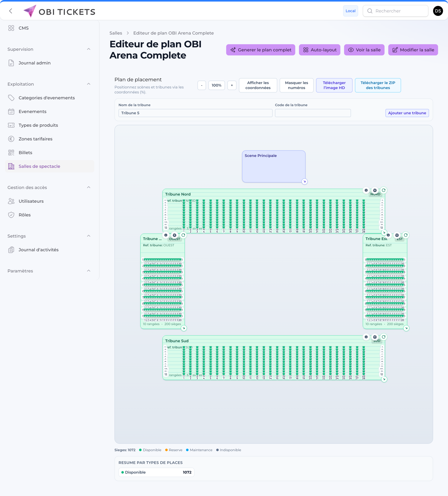448x496 pixels.
Task: Select the Zones tarifaires euro icon
Action: click(11, 139)
